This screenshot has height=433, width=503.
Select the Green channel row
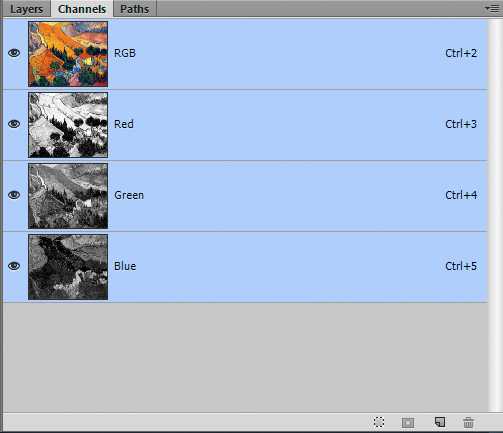[x=245, y=196]
